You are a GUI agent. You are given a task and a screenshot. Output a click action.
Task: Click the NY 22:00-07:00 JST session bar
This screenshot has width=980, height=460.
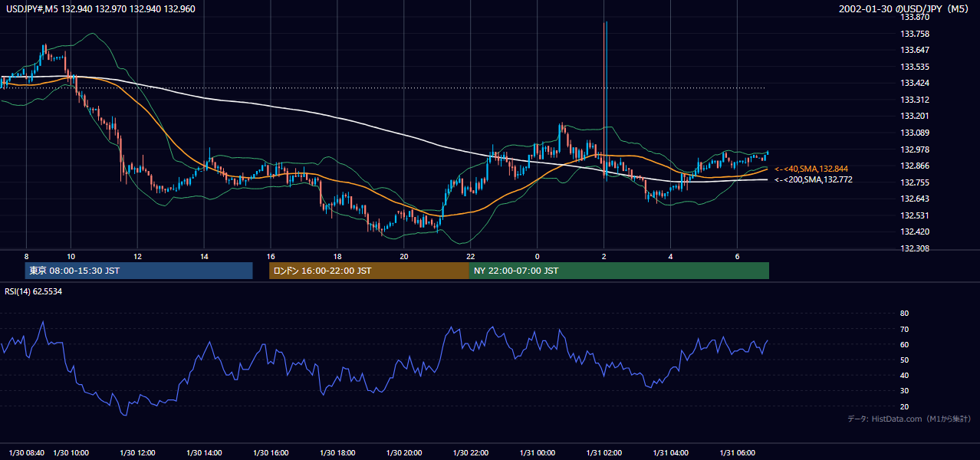(x=619, y=271)
